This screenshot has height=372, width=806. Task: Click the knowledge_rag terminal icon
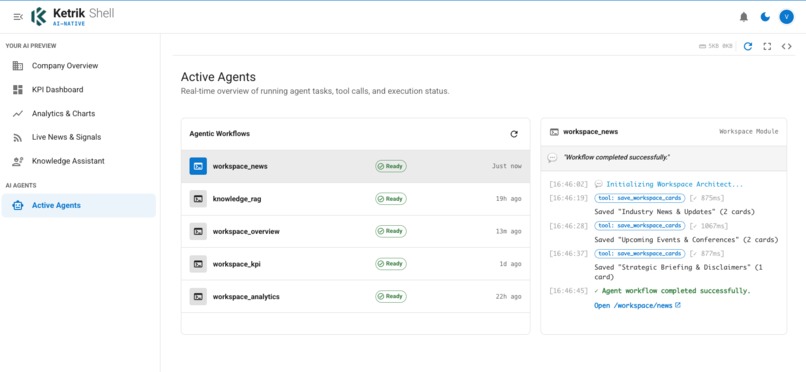pyautogui.click(x=198, y=199)
